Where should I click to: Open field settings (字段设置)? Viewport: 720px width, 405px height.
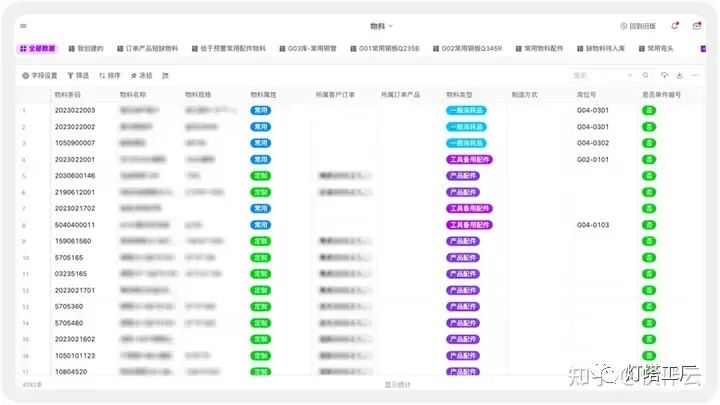pos(40,75)
